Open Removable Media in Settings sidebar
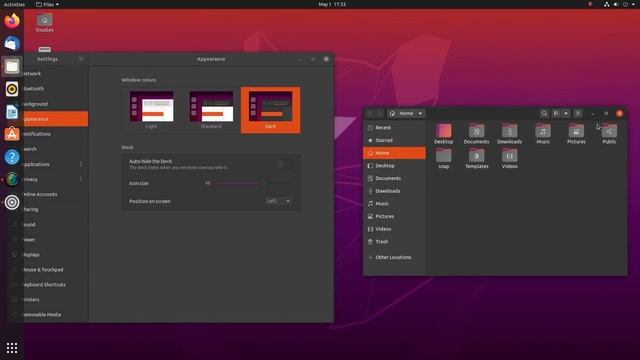 56,314
